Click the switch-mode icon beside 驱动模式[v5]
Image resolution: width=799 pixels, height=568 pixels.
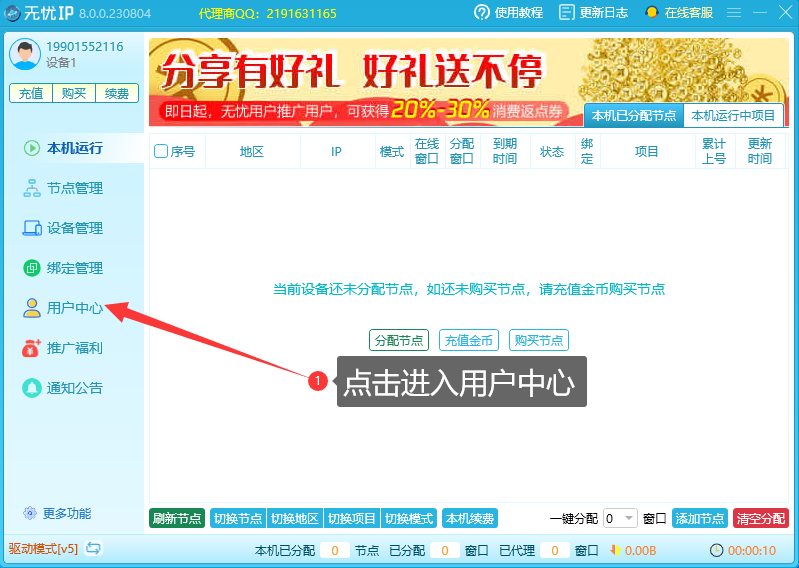[93, 548]
